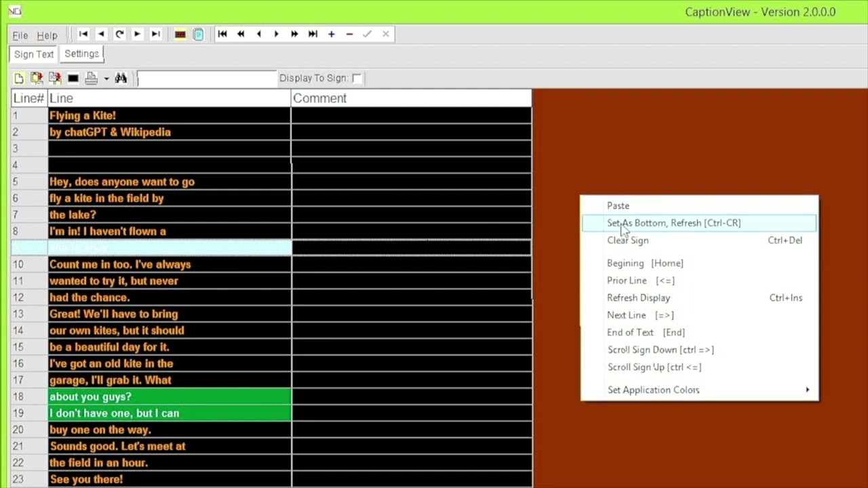Image resolution: width=868 pixels, height=488 pixels.
Task: Click the previous record navigator arrow
Action: click(x=258, y=34)
